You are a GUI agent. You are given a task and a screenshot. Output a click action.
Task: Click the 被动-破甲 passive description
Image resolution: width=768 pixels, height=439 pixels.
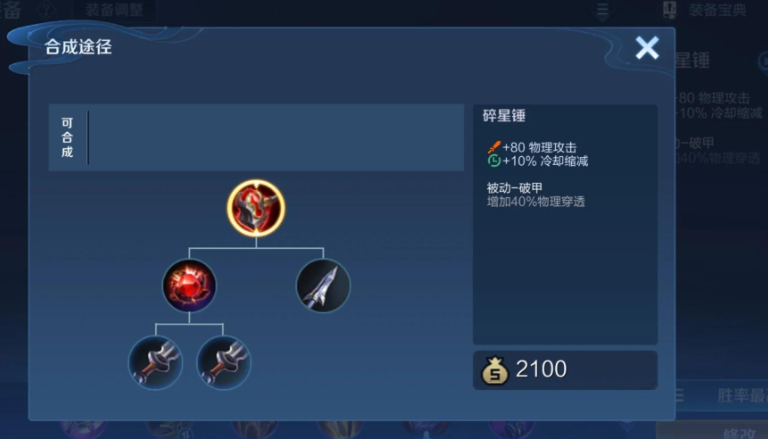[x=536, y=195]
